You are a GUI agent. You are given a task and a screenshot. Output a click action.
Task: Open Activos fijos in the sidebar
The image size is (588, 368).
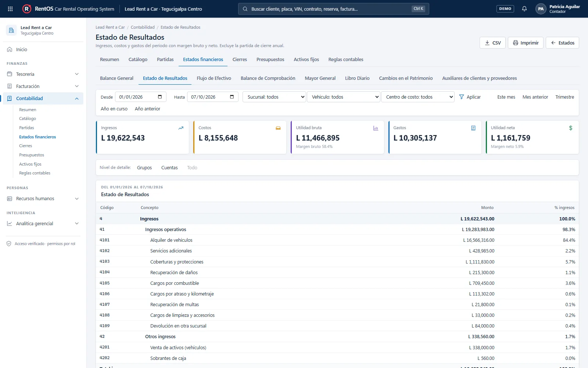coord(30,164)
